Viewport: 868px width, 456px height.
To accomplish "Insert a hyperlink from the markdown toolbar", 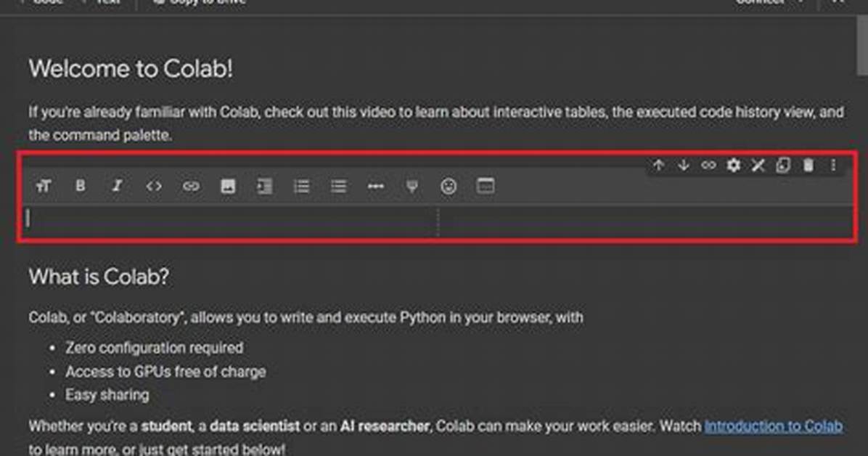I will tap(191, 187).
